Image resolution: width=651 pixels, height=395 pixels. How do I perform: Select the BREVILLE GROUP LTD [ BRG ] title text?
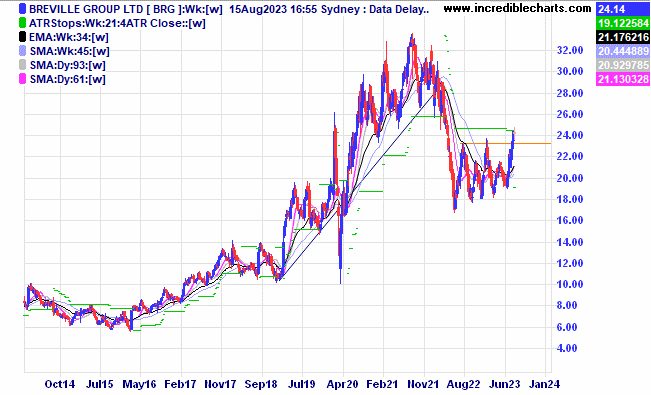point(106,9)
